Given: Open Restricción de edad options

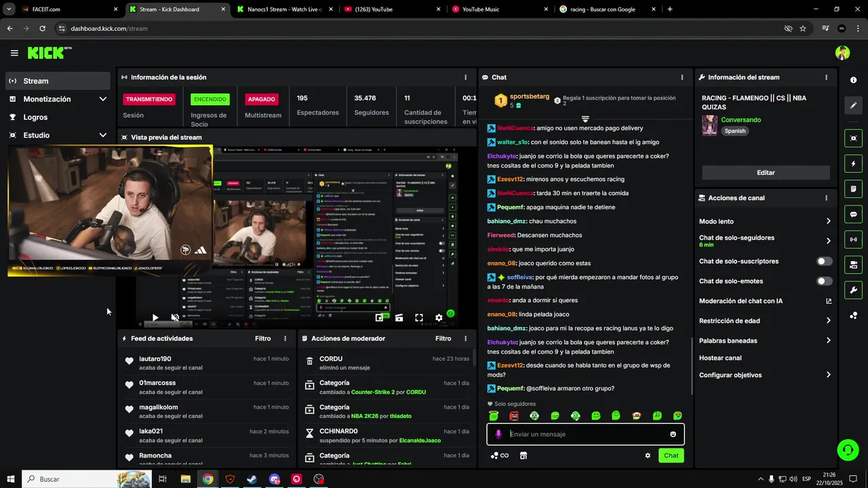Looking at the screenshot, I should (x=765, y=321).
